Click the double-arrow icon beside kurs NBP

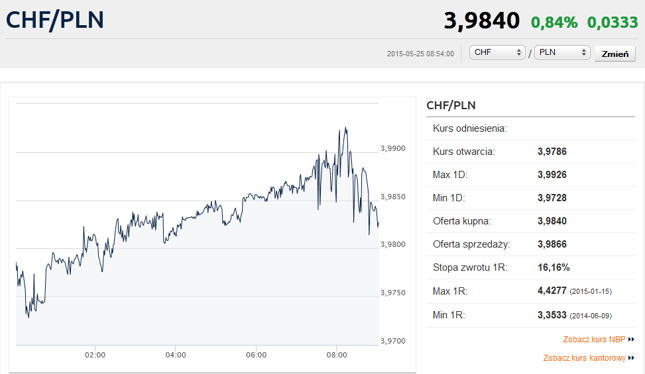click(631, 339)
